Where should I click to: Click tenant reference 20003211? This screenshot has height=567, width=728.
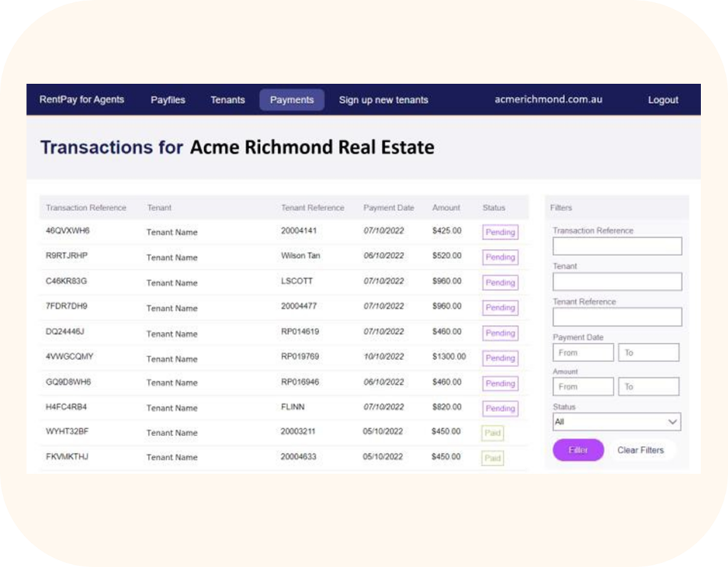click(298, 431)
